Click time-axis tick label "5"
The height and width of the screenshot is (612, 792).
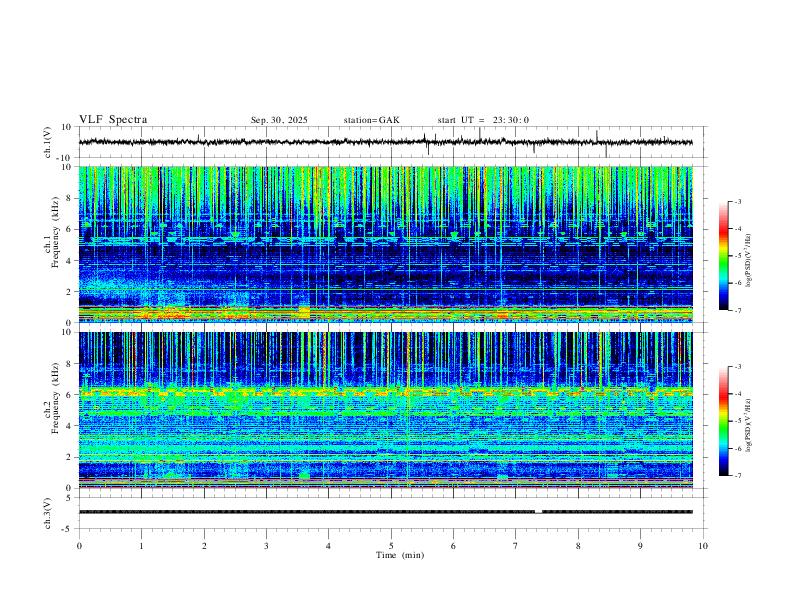(391, 546)
